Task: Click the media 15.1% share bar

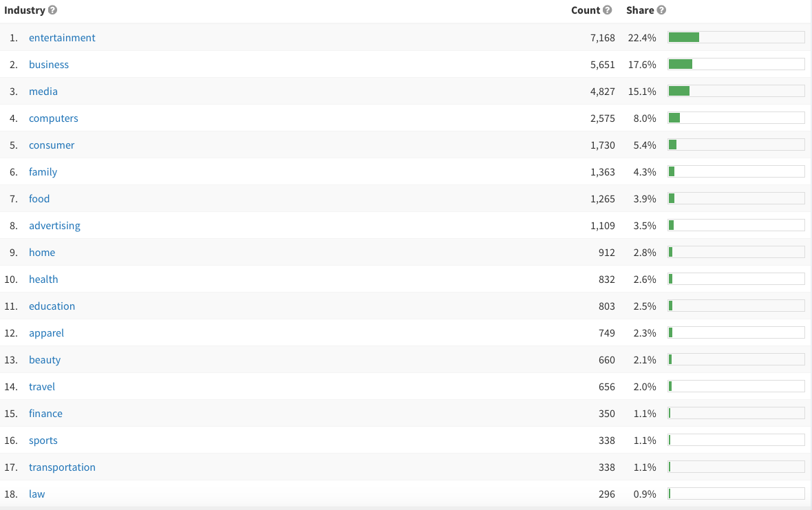Action: tap(736, 92)
